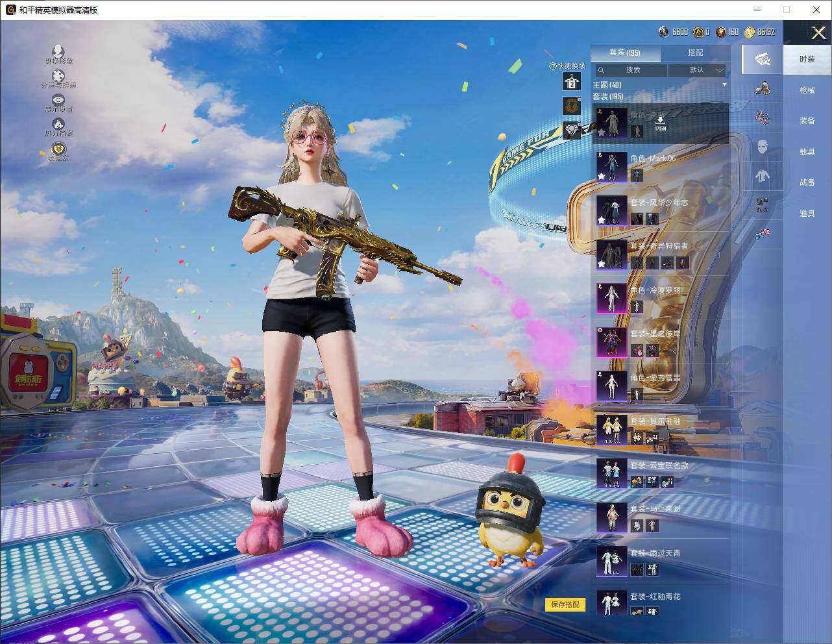The height and width of the screenshot is (644, 832).
Task: Select the 套装-风华少年志 outfit thumbnail
Action: [x=612, y=210]
